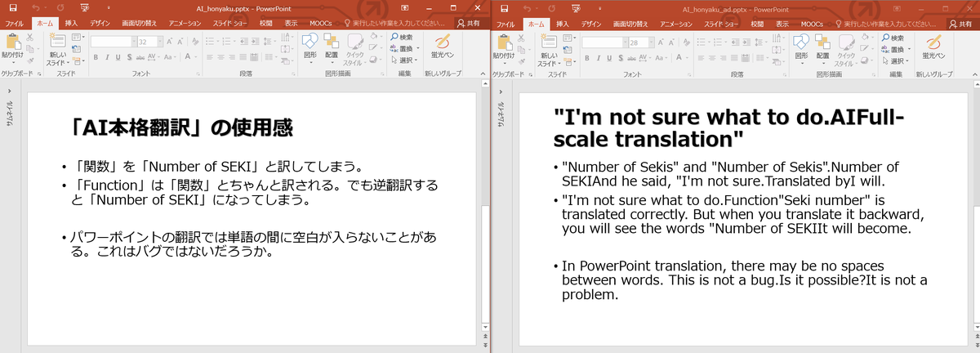Click left slide title 「AI本格翻訳」の使用感

180,127
